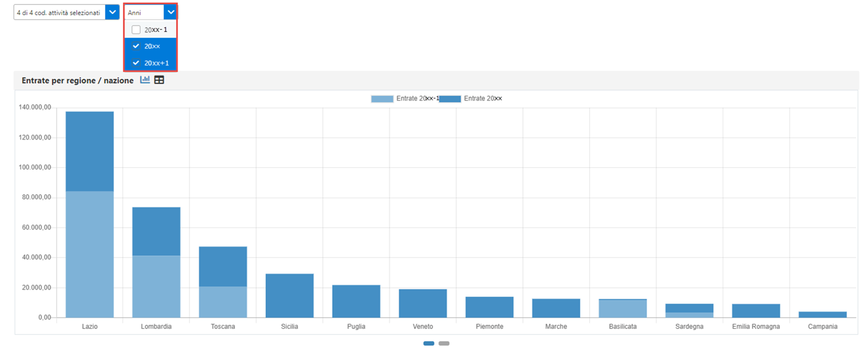The width and height of the screenshot is (868, 351).
Task: Toggle the Entrate 20xx-1 legend color swatch
Action: click(x=382, y=99)
